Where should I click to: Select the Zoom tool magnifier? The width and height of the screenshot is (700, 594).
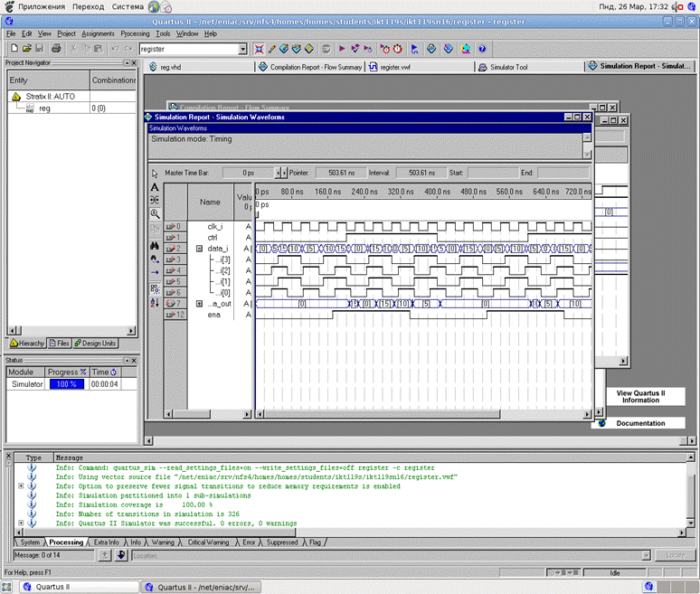pos(155,213)
